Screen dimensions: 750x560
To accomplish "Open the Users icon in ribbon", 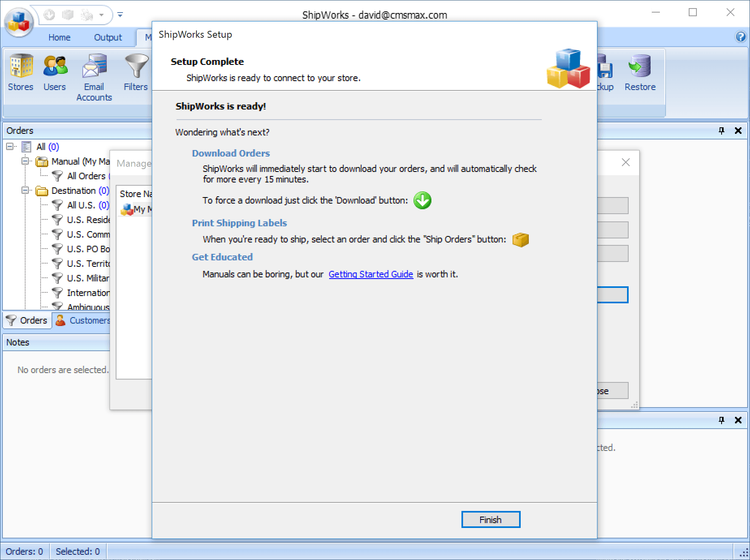I will click(55, 72).
